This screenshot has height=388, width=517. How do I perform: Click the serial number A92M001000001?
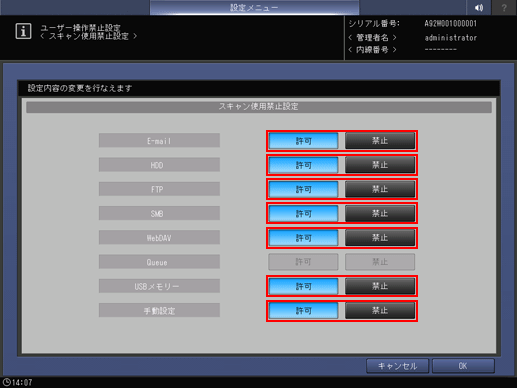pyautogui.click(x=450, y=24)
